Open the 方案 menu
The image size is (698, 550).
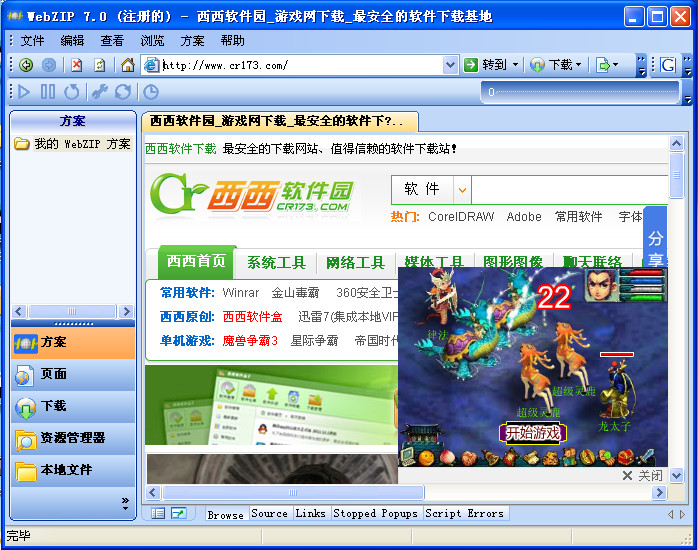192,41
